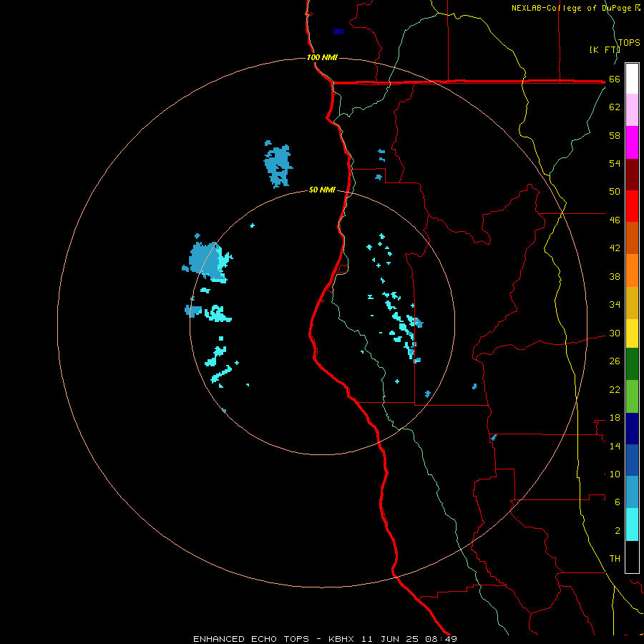Click the TH threshold label
The height and width of the screenshot is (644, 644).
click(x=615, y=558)
